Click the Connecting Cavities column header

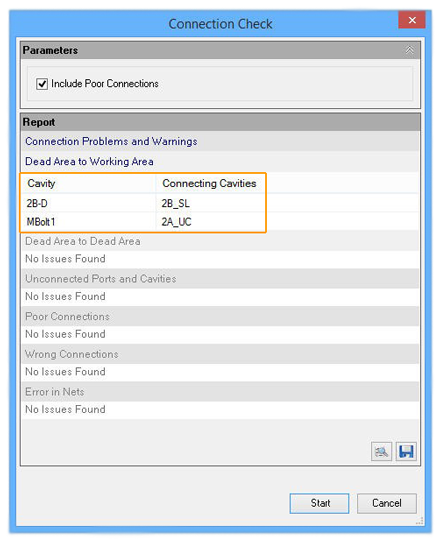pos(210,184)
